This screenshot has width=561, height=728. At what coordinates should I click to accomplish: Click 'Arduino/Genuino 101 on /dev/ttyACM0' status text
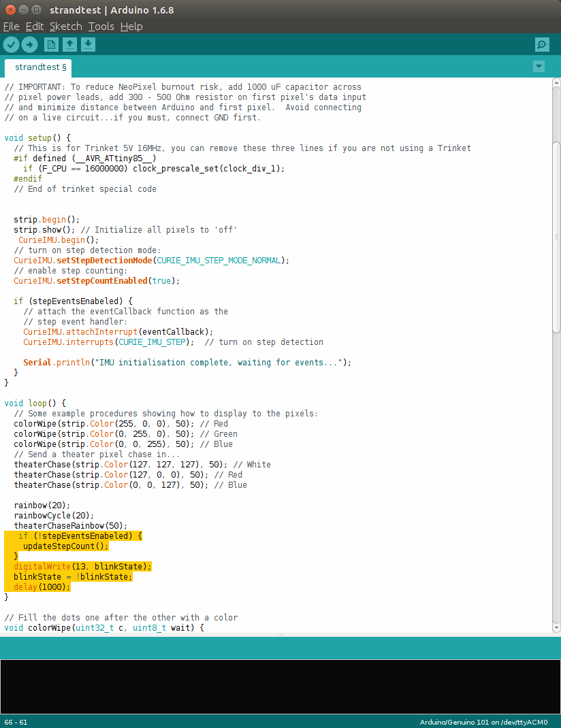483,723
